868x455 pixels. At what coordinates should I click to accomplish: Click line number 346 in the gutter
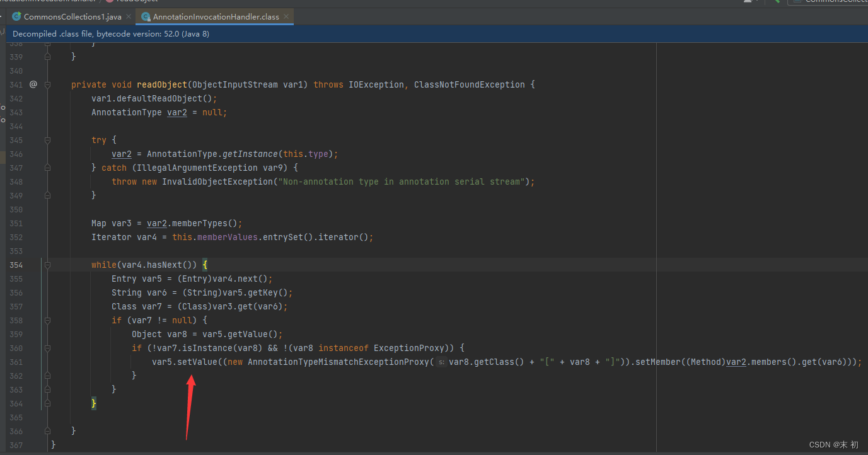pos(16,154)
